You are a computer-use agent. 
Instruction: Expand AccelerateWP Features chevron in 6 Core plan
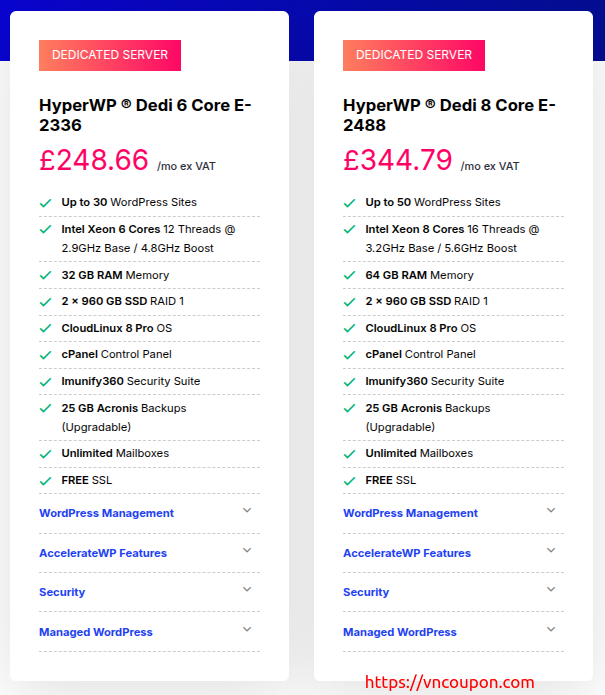coord(247,550)
